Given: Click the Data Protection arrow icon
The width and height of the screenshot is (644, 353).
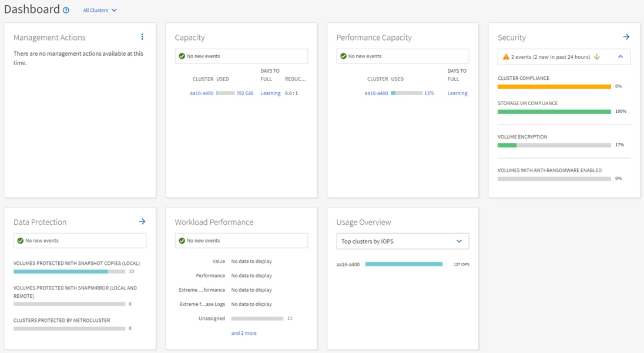Looking at the screenshot, I should (142, 221).
